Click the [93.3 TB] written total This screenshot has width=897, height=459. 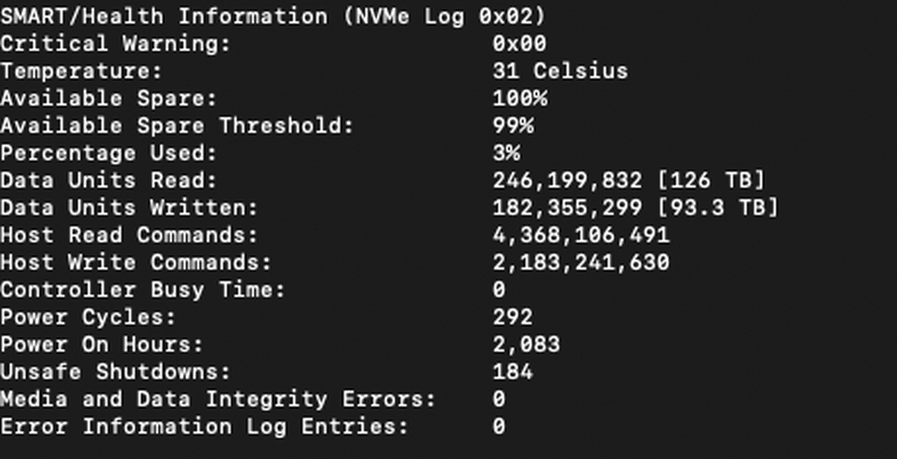click(x=717, y=208)
